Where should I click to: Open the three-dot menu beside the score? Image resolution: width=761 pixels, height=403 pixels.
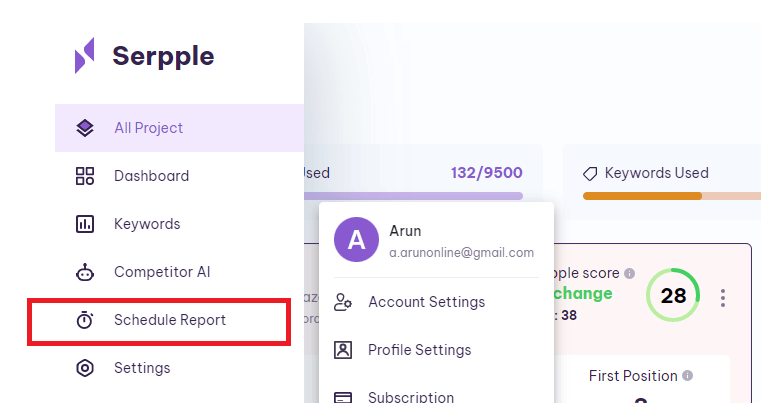point(723,298)
